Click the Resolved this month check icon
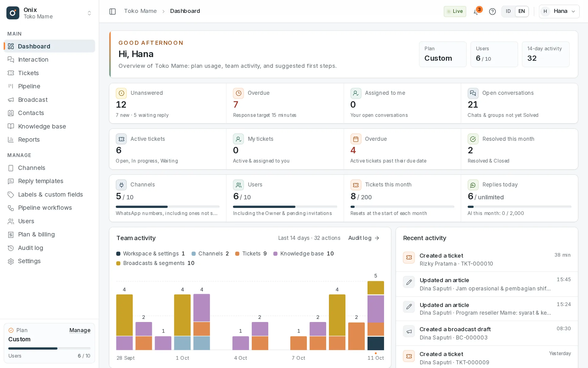Screen dimensions: 588x368 click(473, 139)
